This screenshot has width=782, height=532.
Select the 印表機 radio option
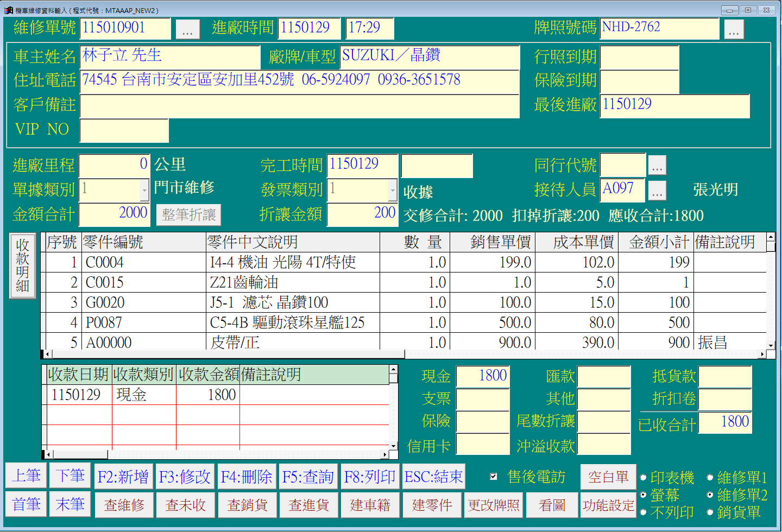coord(644,478)
